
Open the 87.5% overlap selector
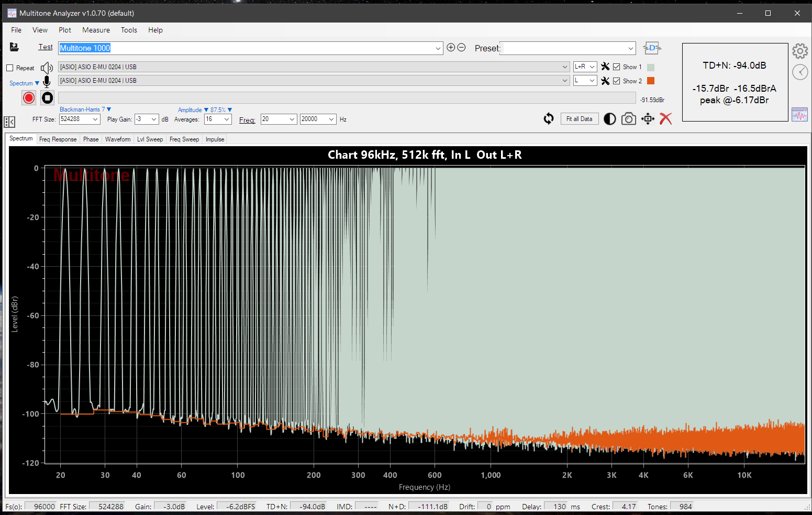coord(221,110)
